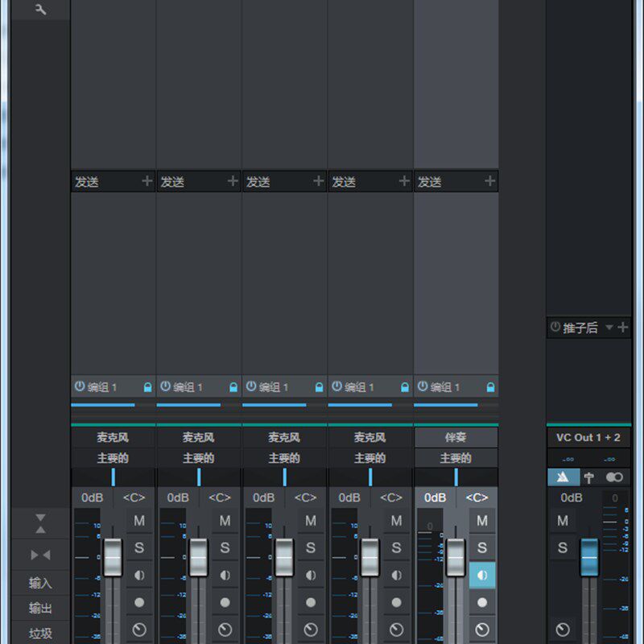Click the plus icon next to 推子后
The image size is (644, 644).
tap(622, 328)
